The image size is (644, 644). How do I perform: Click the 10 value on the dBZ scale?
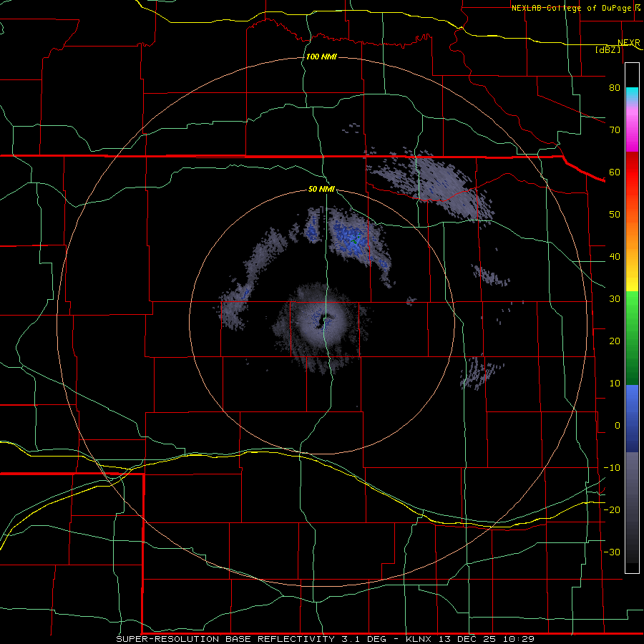click(615, 384)
